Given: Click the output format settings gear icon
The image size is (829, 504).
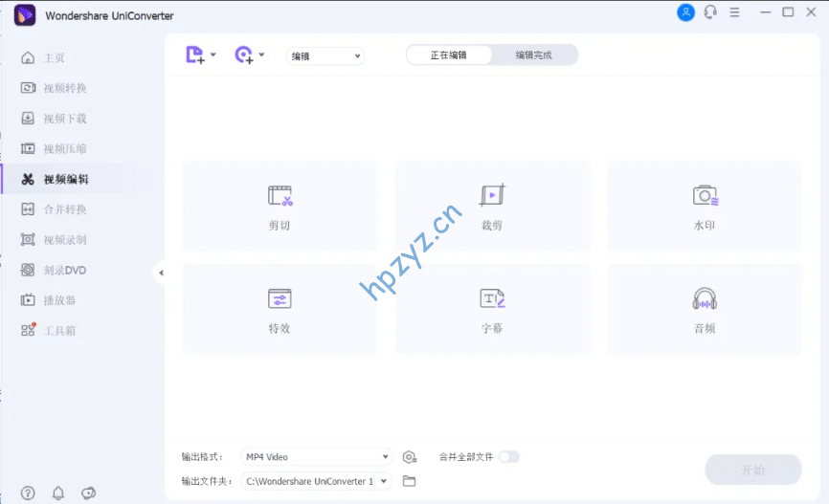Looking at the screenshot, I should [409, 457].
